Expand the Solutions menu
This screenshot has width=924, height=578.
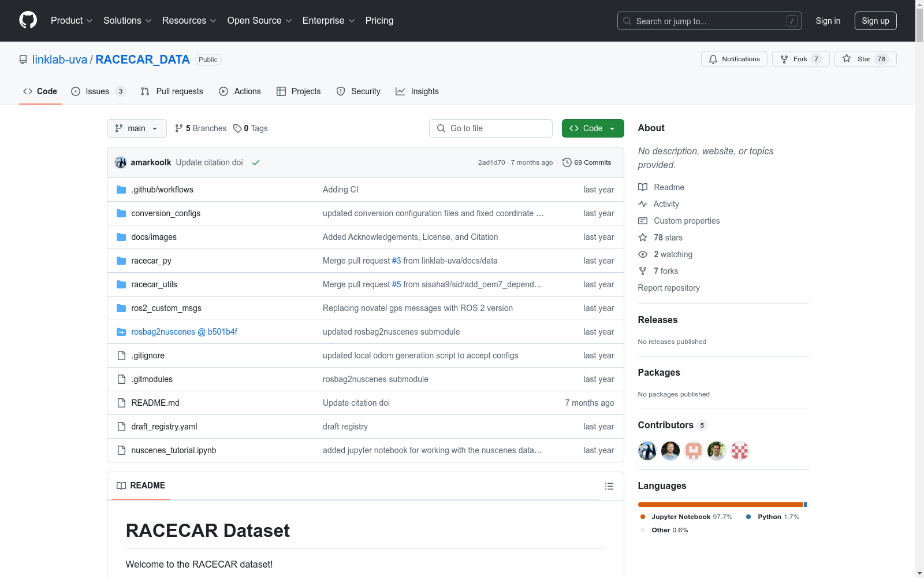tap(128, 20)
